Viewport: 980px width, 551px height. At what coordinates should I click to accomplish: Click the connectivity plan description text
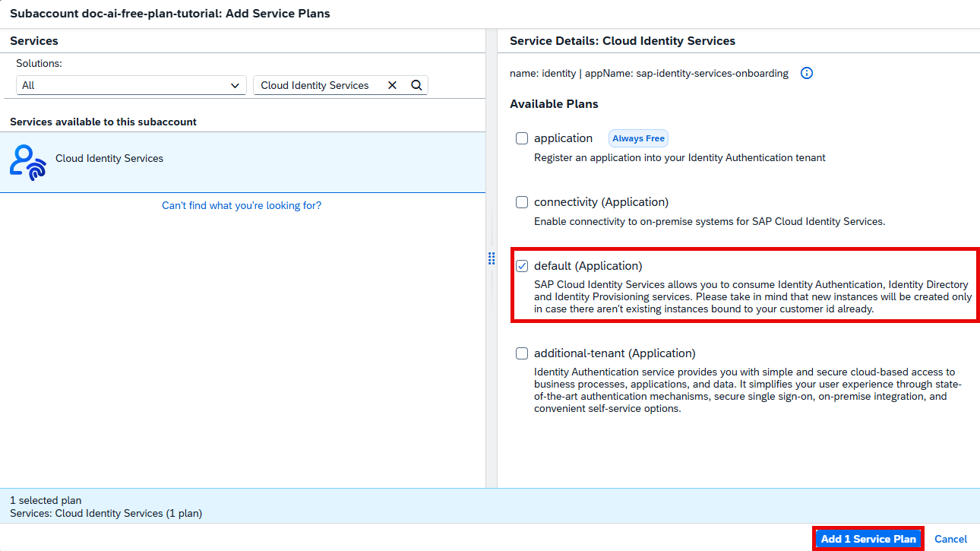coord(710,222)
